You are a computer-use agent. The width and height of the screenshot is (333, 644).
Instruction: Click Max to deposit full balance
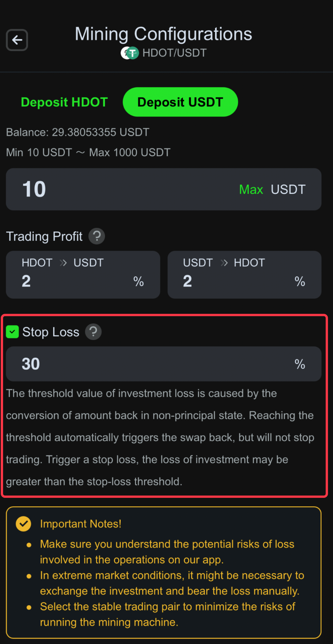(x=251, y=189)
